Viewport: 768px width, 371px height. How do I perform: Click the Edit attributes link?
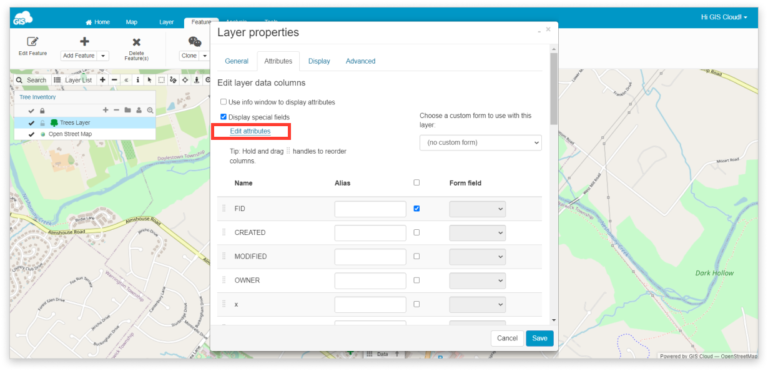250,131
